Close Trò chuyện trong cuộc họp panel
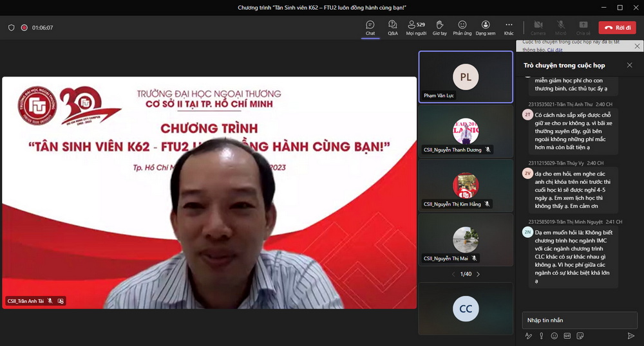 point(630,65)
